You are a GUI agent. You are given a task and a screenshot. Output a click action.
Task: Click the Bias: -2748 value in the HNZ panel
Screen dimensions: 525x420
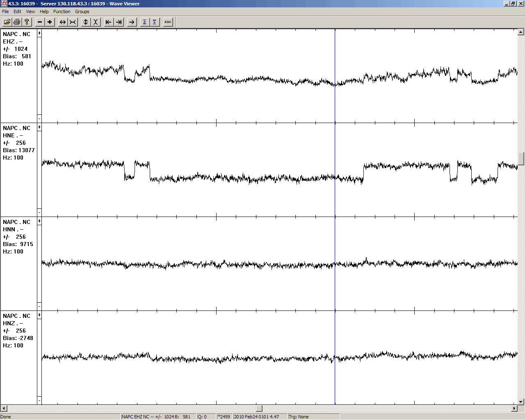[x=18, y=338]
